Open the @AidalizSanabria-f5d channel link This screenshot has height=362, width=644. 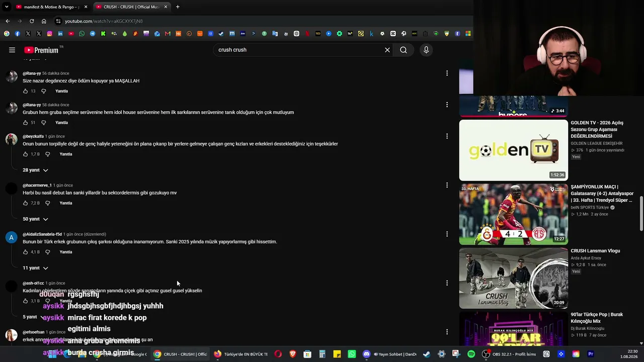tap(42, 234)
